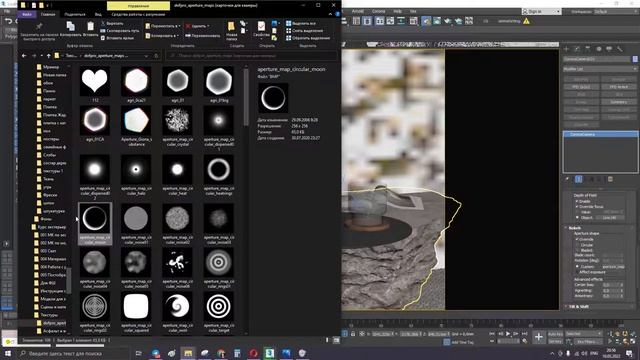This screenshot has height=360, width=640.
Task: Click Скопировать путь in the ribbon
Action: coord(120,31)
